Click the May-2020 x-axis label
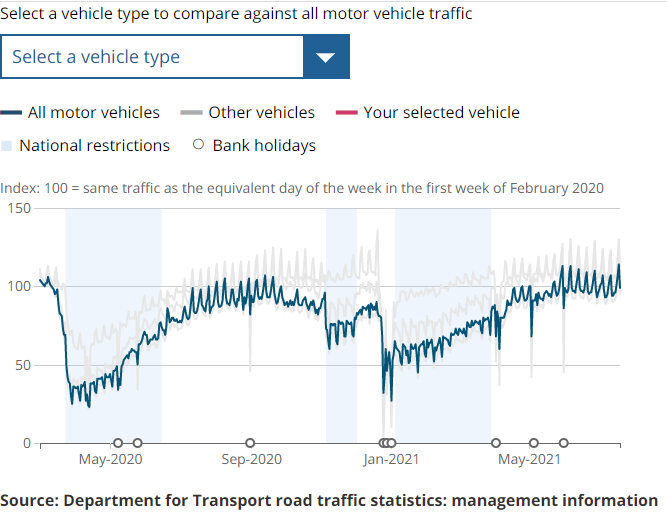 [110, 460]
